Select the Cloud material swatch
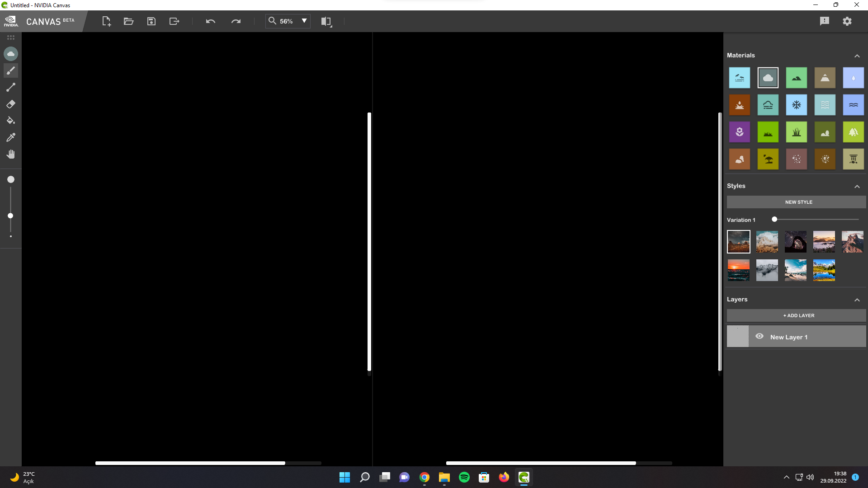 pos(768,78)
